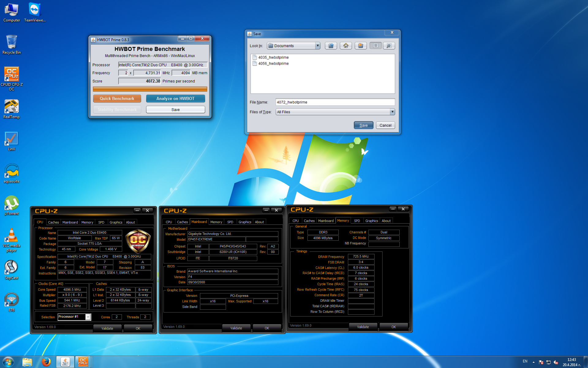This screenshot has width=588, height=368.
Task: Switch to Java app in taskbar
Action: 65,362
